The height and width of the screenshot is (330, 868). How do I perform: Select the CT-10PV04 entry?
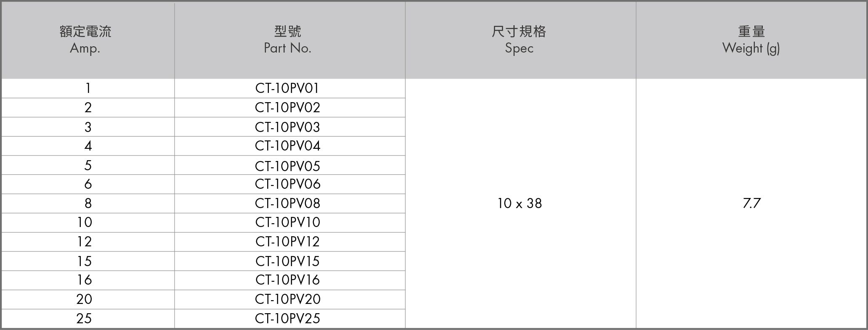click(x=288, y=146)
